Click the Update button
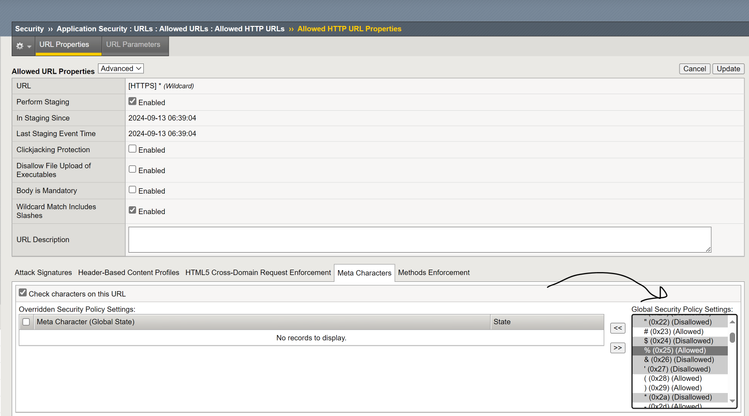This screenshot has height=416, width=749. 728,69
